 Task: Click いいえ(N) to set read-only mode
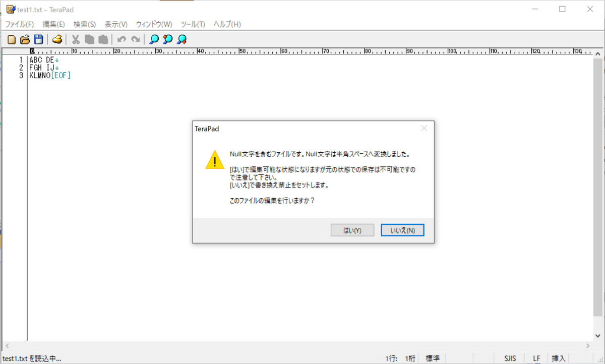click(x=402, y=230)
